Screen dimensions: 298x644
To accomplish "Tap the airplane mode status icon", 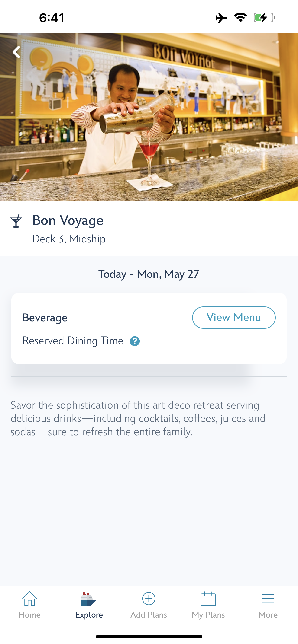I will pos(221,18).
